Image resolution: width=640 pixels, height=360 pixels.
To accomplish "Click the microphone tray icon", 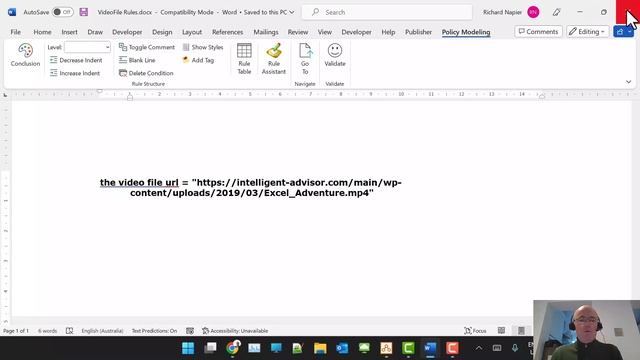I will tap(515, 348).
